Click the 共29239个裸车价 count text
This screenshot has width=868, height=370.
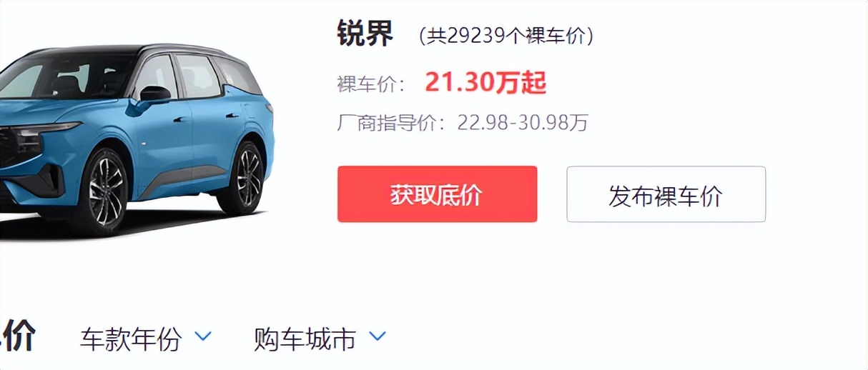pos(505,36)
